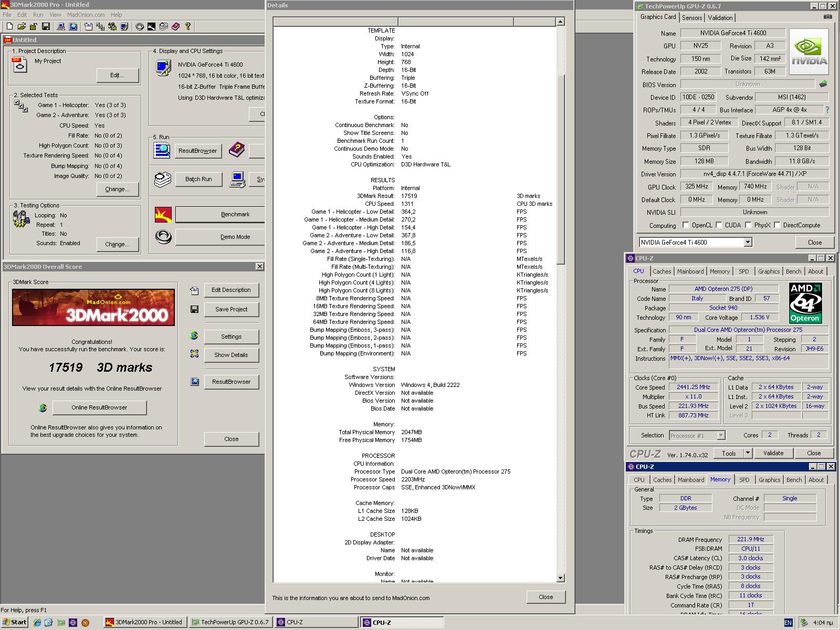Click the Edit... button in Project Description
This screenshot has height=630, width=840.
pyautogui.click(x=118, y=75)
